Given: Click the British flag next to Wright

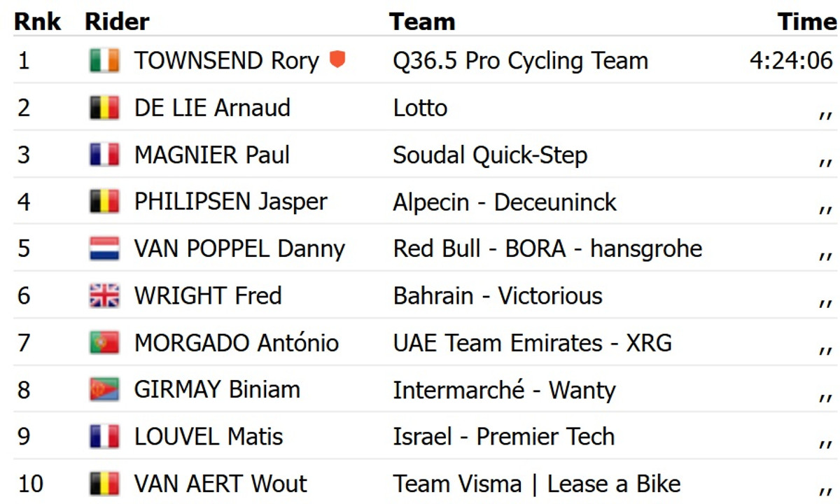Looking at the screenshot, I should click(104, 296).
